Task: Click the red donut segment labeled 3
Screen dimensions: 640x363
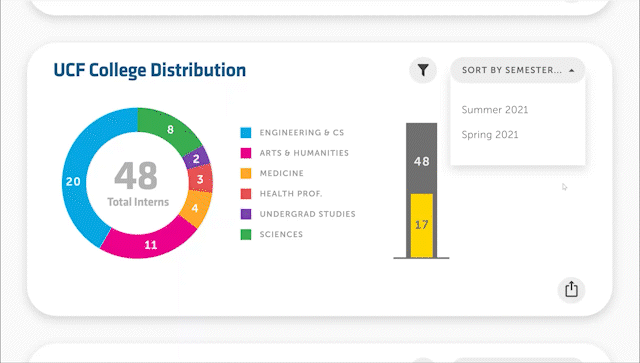Action: coord(200,179)
